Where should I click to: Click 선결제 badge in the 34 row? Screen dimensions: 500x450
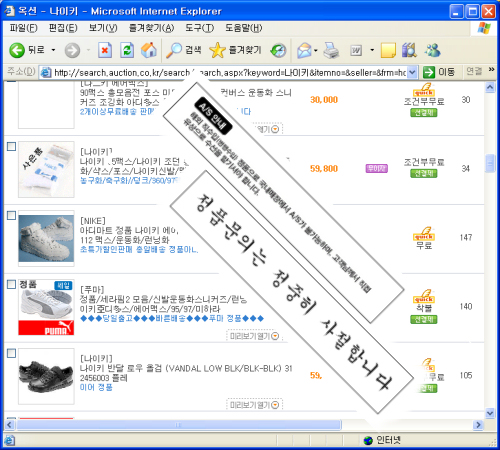click(x=424, y=173)
